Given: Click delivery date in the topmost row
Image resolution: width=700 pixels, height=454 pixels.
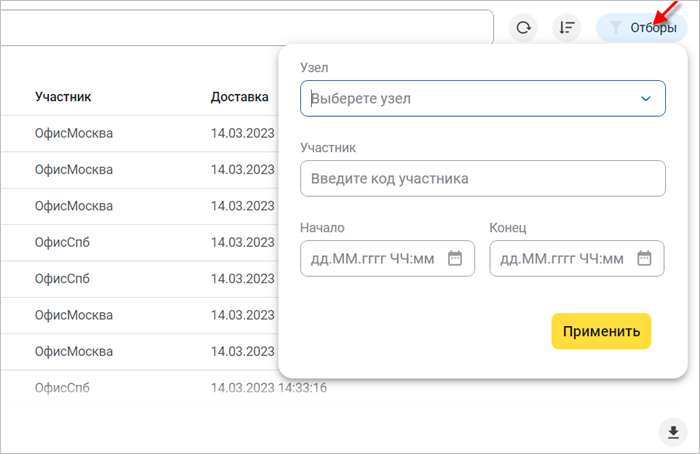Looking at the screenshot, I should [242, 133].
